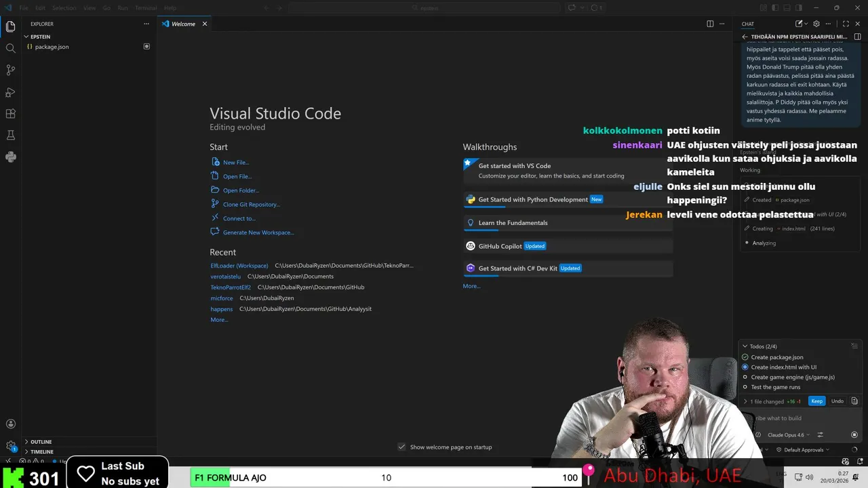Image resolution: width=868 pixels, height=488 pixels.
Task: Open recent folder verotaistelu
Action: click(x=226, y=277)
